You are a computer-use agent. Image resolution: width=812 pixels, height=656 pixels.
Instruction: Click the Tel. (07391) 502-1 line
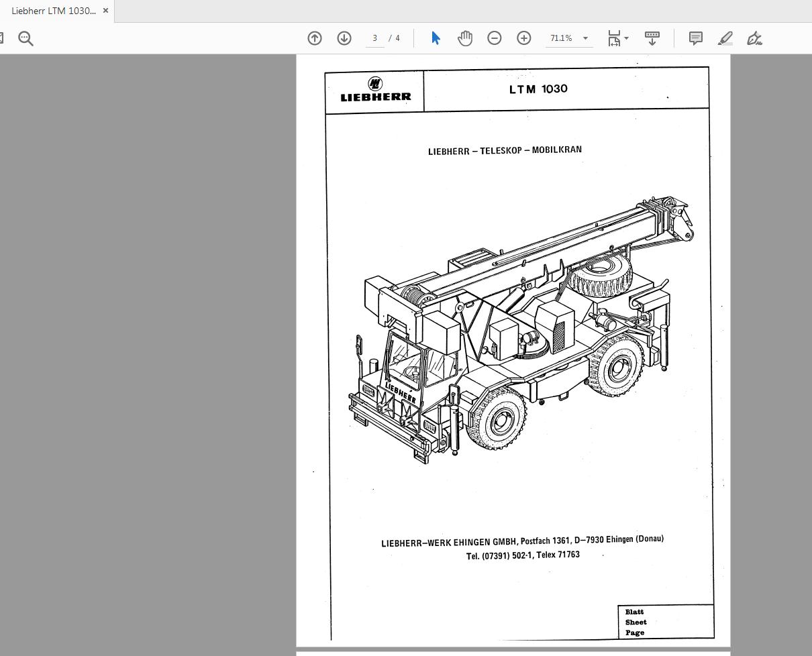coord(523,555)
